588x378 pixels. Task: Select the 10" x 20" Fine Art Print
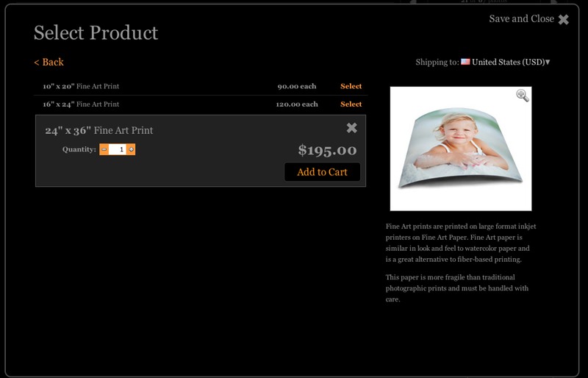pyautogui.click(x=351, y=86)
